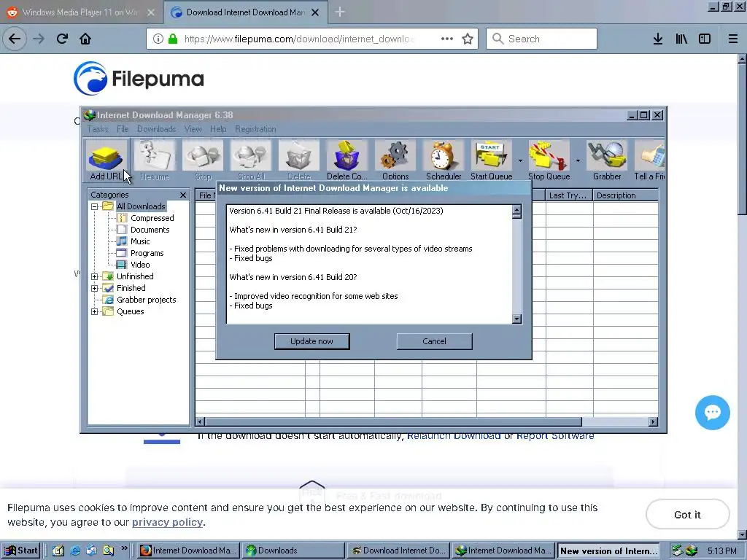Click the Last Try column header

569,195
